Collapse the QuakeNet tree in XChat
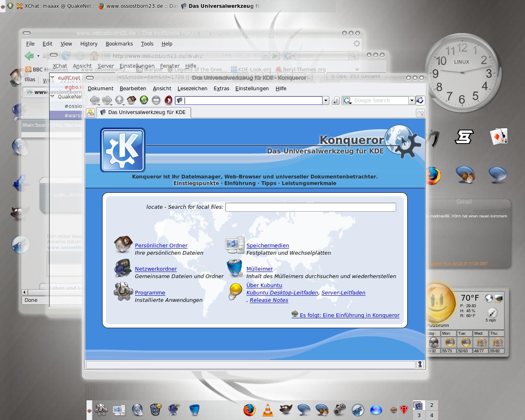This screenshot has height=420, width=525. (x=52, y=96)
